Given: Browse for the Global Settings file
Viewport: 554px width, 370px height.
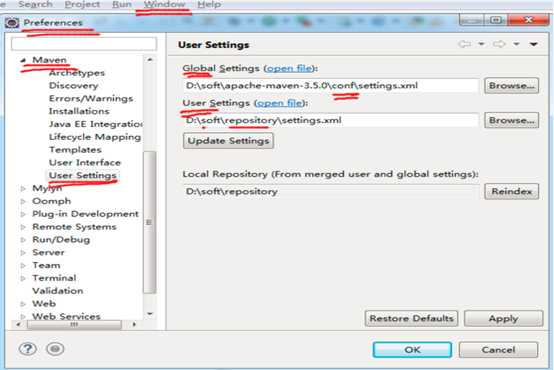Looking at the screenshot, I should coord(512,86).
